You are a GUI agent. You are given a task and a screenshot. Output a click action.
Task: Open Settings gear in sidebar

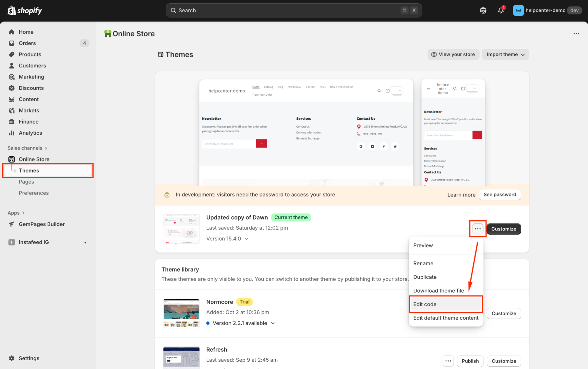(x=12, y=358)
